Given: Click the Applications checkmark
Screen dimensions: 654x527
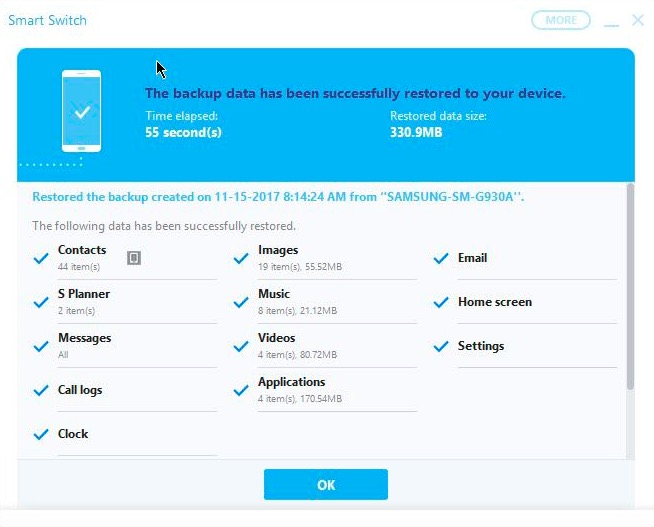Looking at the screenshot, I should click(x=241, y=390).
